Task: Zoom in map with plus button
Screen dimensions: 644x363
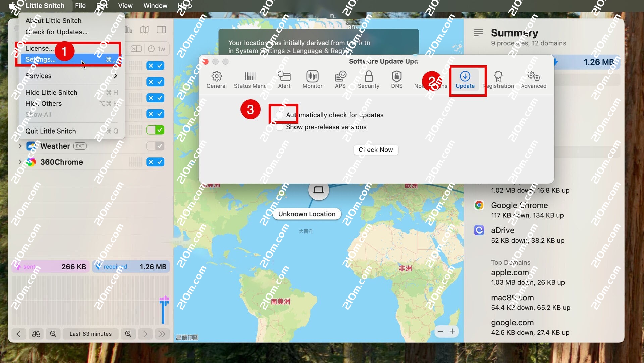Action: coord(452,331)
